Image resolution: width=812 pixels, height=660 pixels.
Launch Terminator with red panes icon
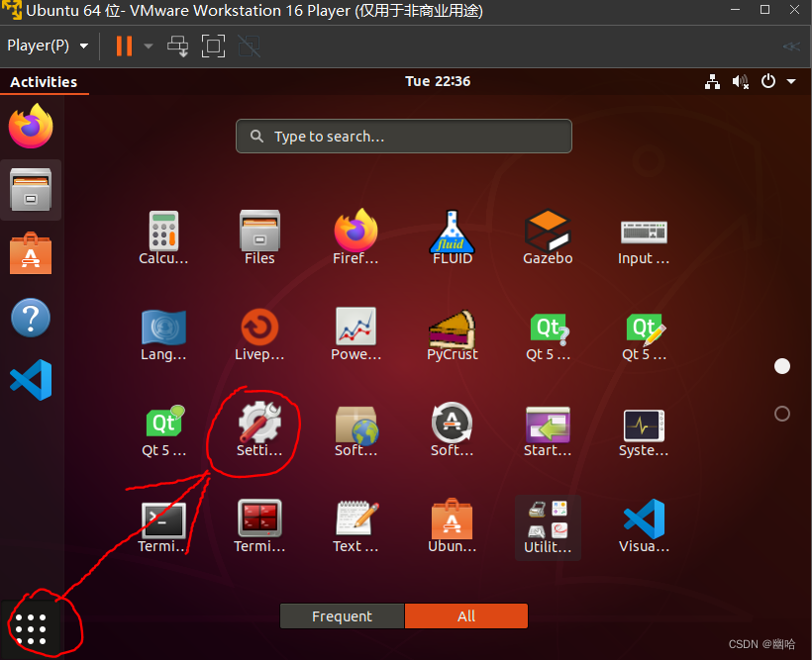coord(259,526)
